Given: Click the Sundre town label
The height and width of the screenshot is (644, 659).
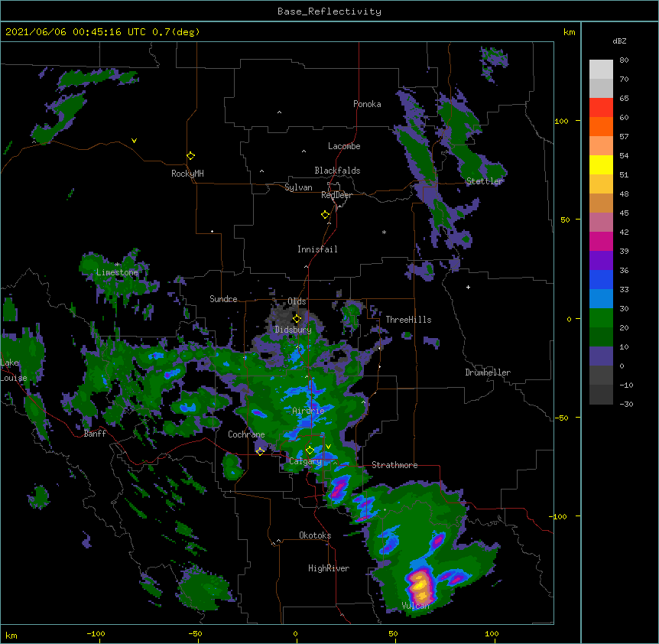Looking at the screenshot, I should (x=223, y=299).
